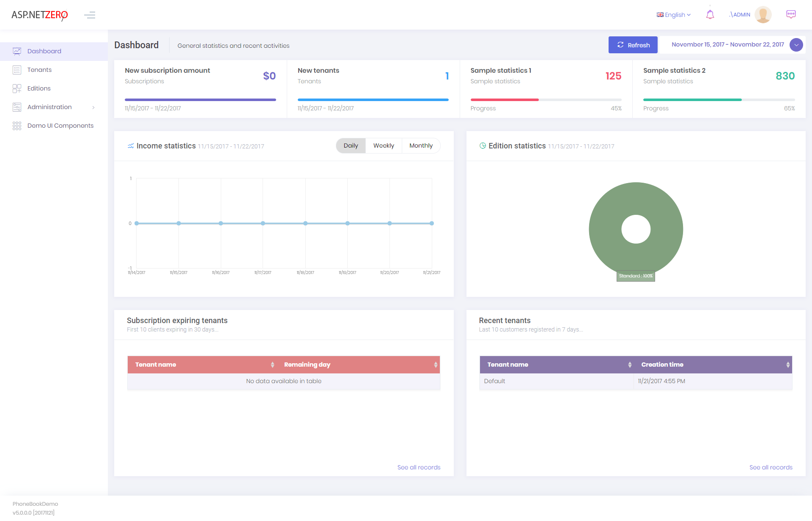Click the Tenants sidebar icon

point(17,70)
